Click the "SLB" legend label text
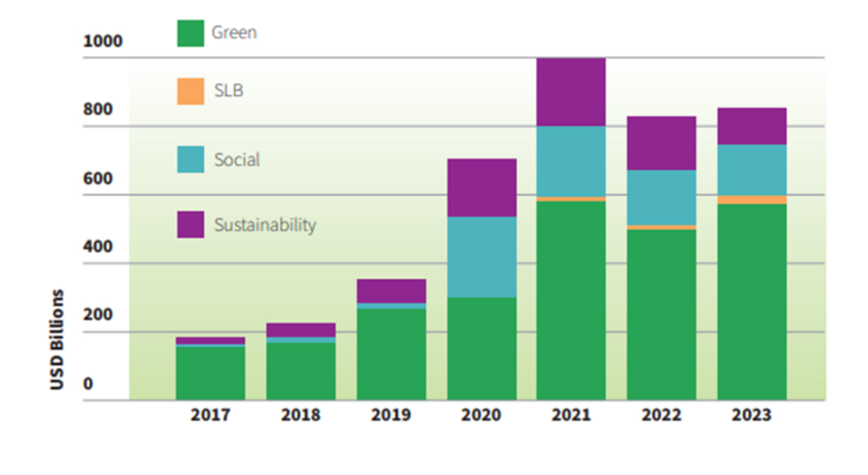868x475 pixels. (228, 91)
